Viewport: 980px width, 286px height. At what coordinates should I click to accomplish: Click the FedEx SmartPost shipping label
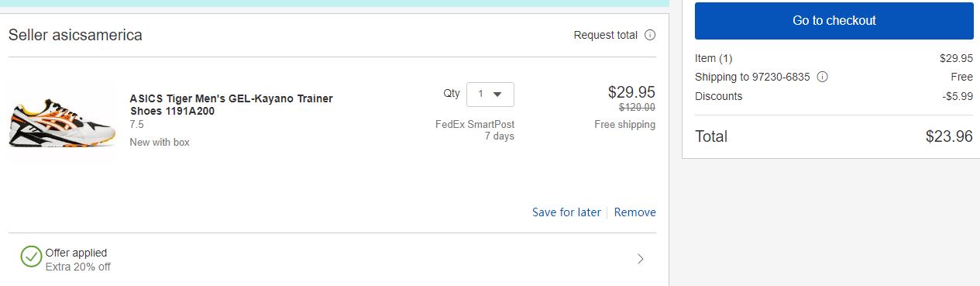(475, 124)
